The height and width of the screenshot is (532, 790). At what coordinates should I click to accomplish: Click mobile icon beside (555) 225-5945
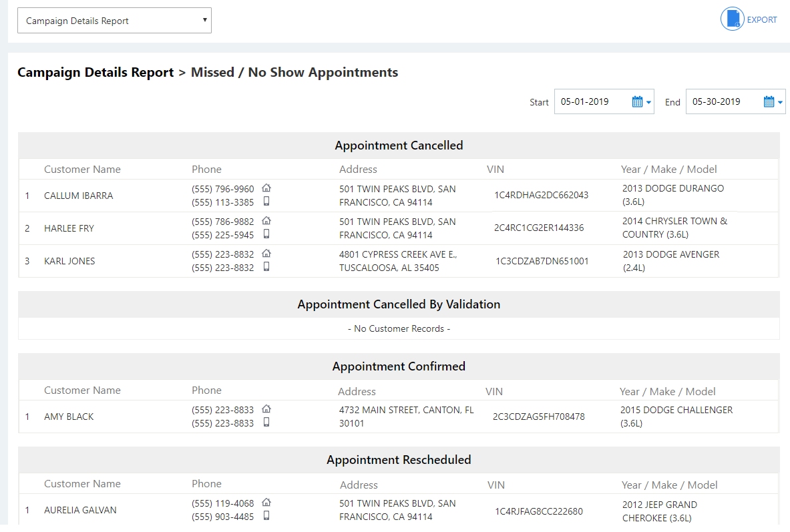[x=266, y=234]
